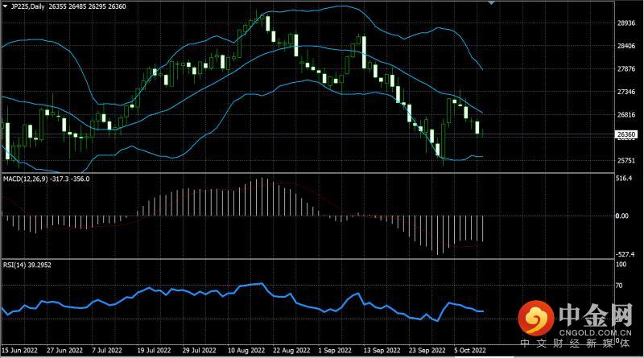Image resolution: width=644 pixels, height=358 pixels.
Task: Click the current price label 26360
Action: 626,134
